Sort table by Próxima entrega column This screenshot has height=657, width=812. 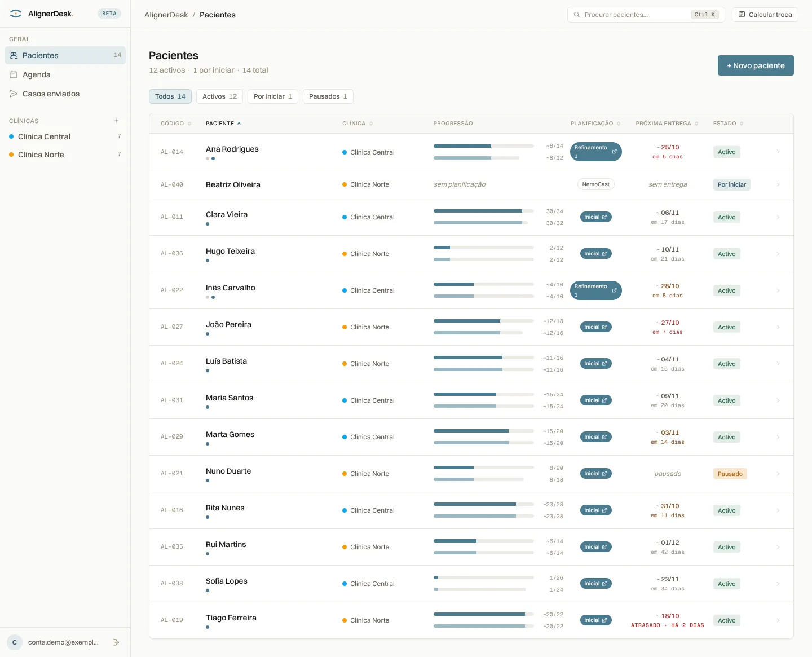coord(667,124)
